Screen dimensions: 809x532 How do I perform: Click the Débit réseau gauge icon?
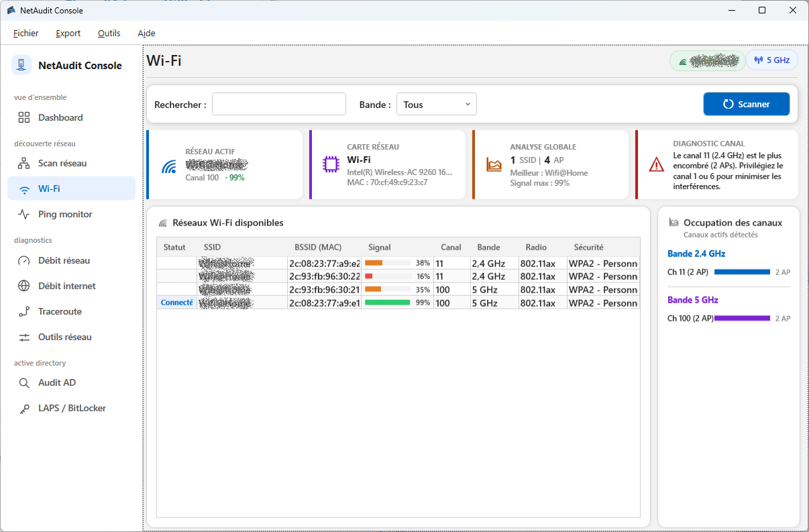tap(24, 260)
